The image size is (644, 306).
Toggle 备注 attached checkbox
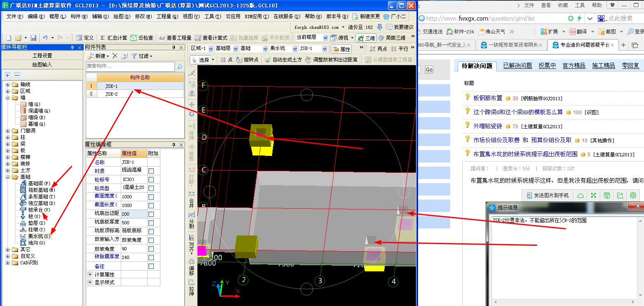click(x=151, y=266)
